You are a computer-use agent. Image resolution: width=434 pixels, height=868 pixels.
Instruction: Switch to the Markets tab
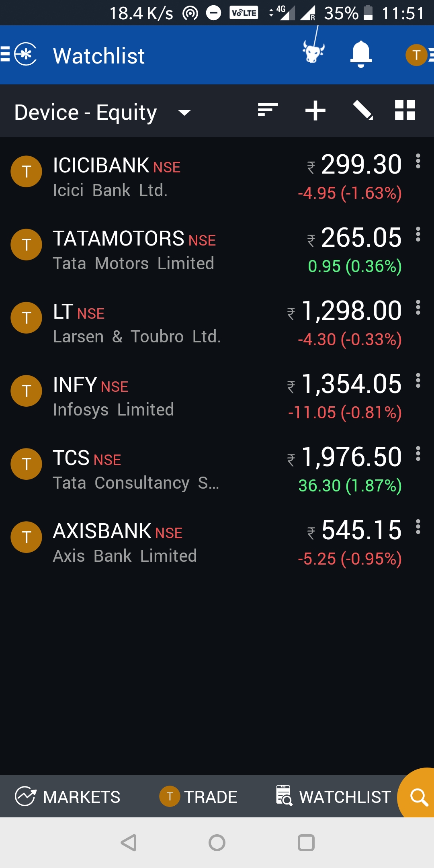pyautogui.click(x=68, y=796)
